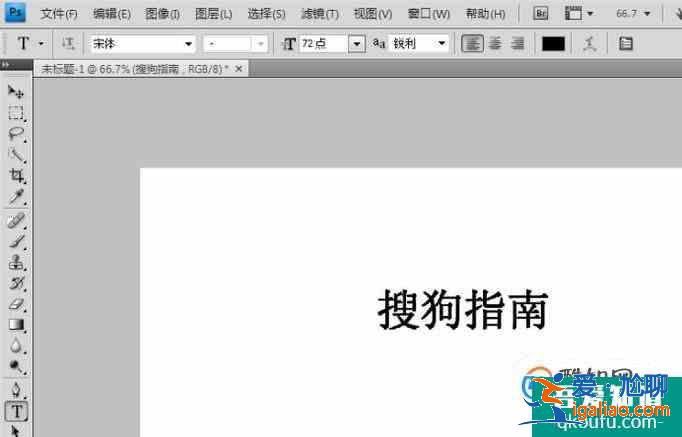Select the Move tool

[x=16, y=91]
